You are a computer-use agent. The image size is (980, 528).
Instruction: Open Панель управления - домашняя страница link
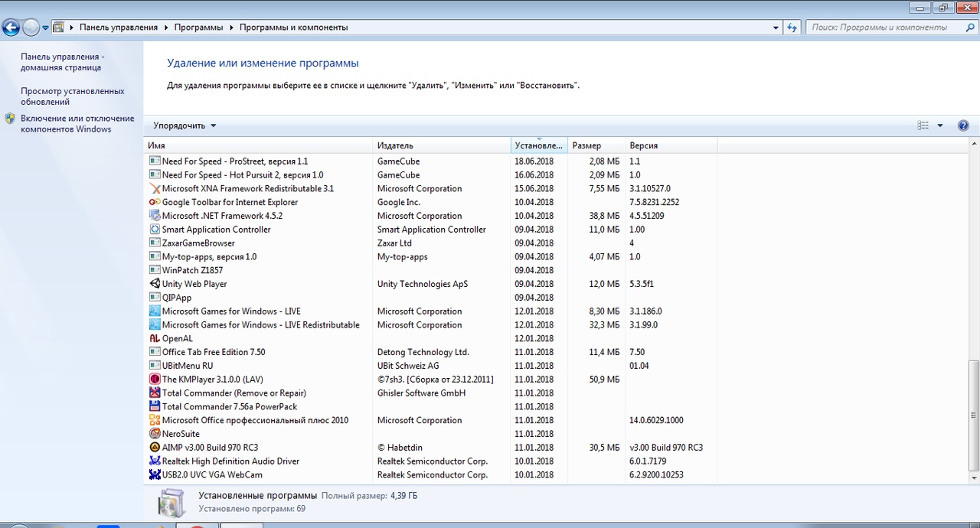pyautogui.click(x=62, y=62)
